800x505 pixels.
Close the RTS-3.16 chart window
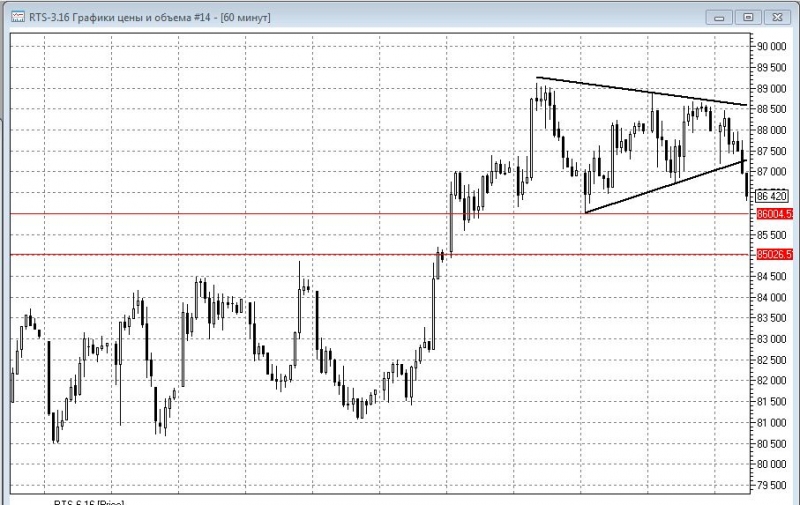point(777,17)
